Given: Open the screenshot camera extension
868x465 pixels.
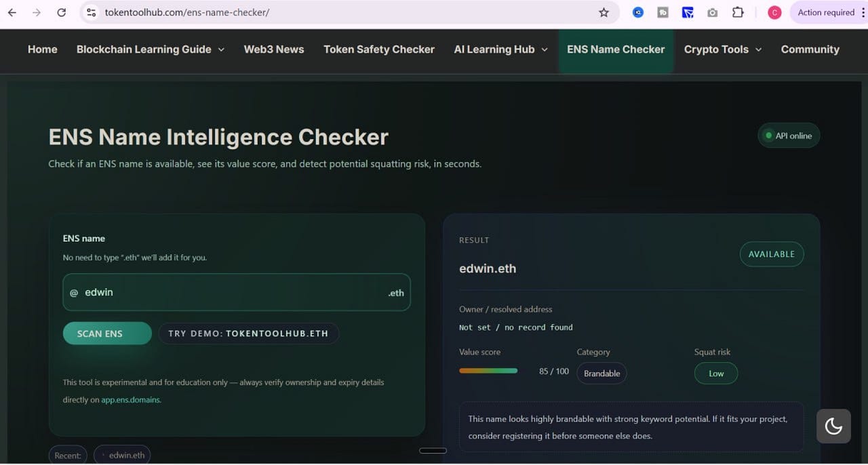Looking at the screenshot, I should coord(712,12).
